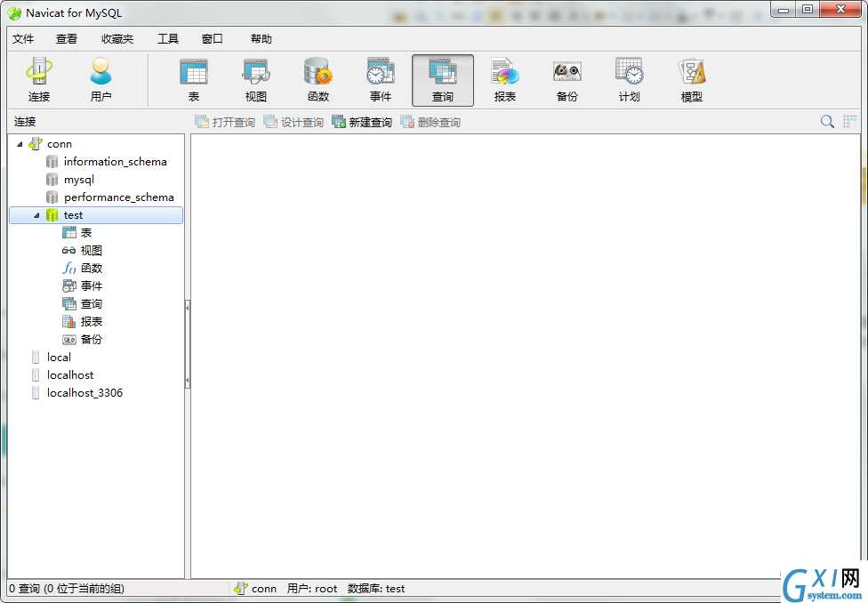Switch view mode with the grid icon

tap(850, 121)
